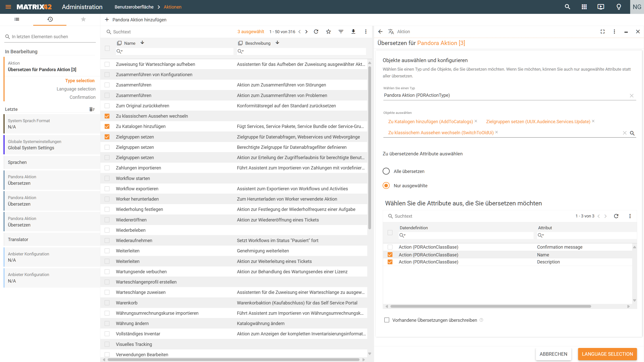
Task: Open object search magnifier icon
Action: click(x=632, y=133)
